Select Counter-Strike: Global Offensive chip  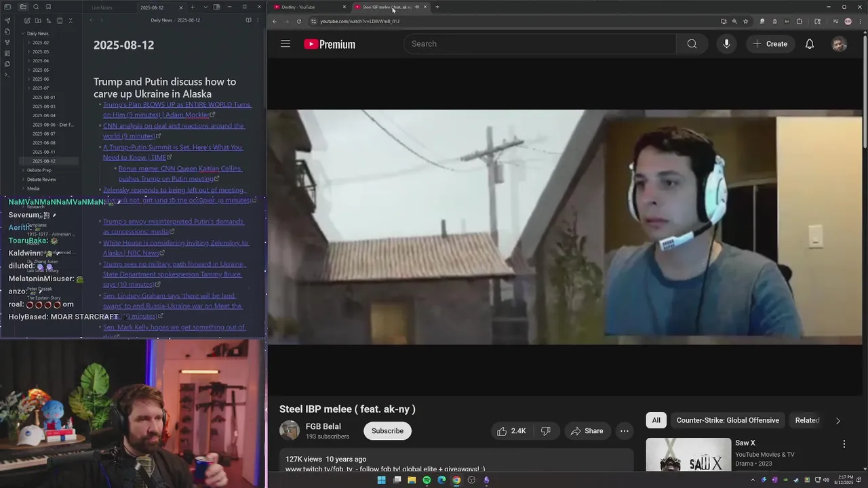[x=728, y=420]
